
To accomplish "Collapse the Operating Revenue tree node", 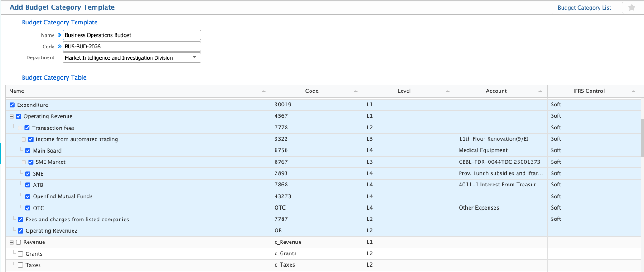I will [12, 116].
